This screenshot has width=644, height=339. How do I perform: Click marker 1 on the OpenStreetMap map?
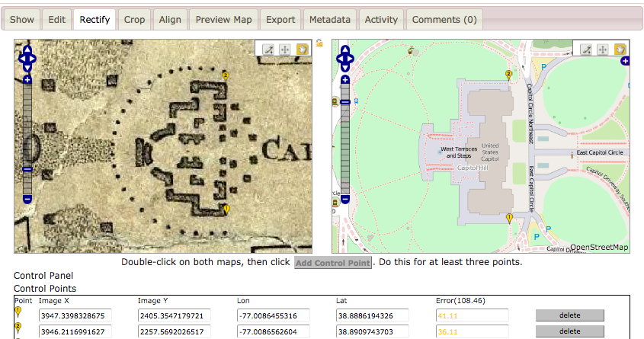[x=509, y=219]
